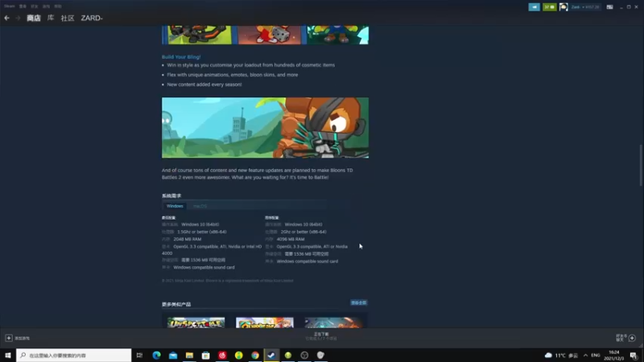Image resolution: width=644 pixels, height=362 pixels.
Task: Open the Windows Start menu
Action: pyautogui.click(x=8, y=355)
